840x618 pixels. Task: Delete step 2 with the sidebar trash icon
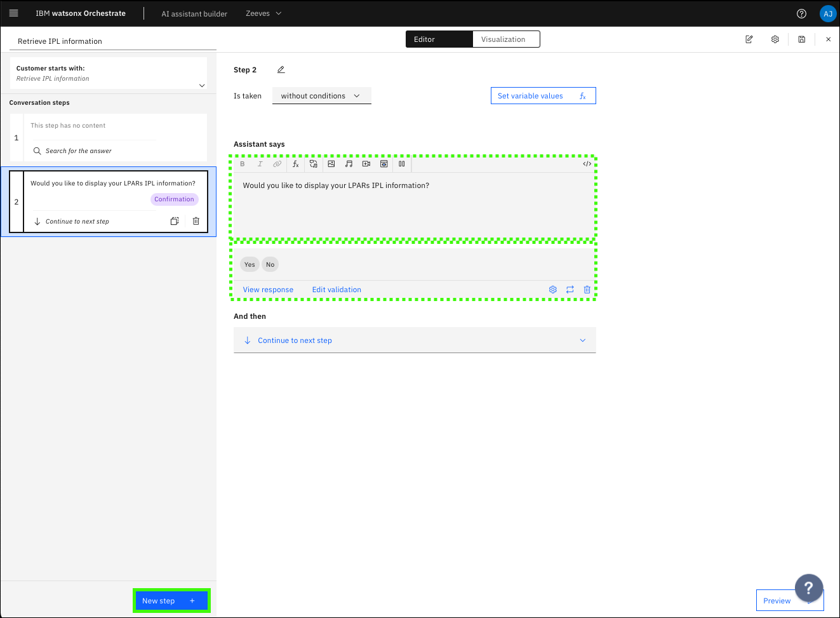coord(196,221)
